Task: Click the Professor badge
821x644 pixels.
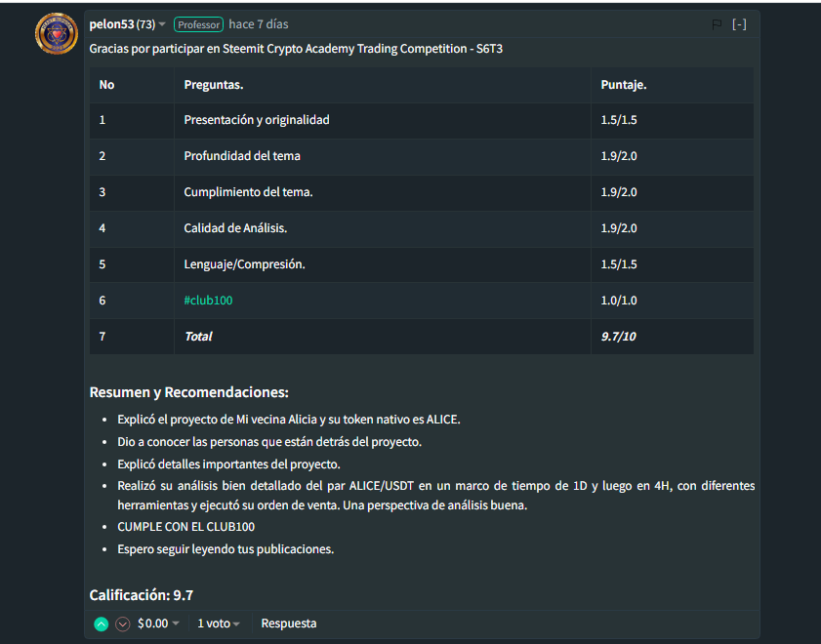Action: [x=198, y=24]
